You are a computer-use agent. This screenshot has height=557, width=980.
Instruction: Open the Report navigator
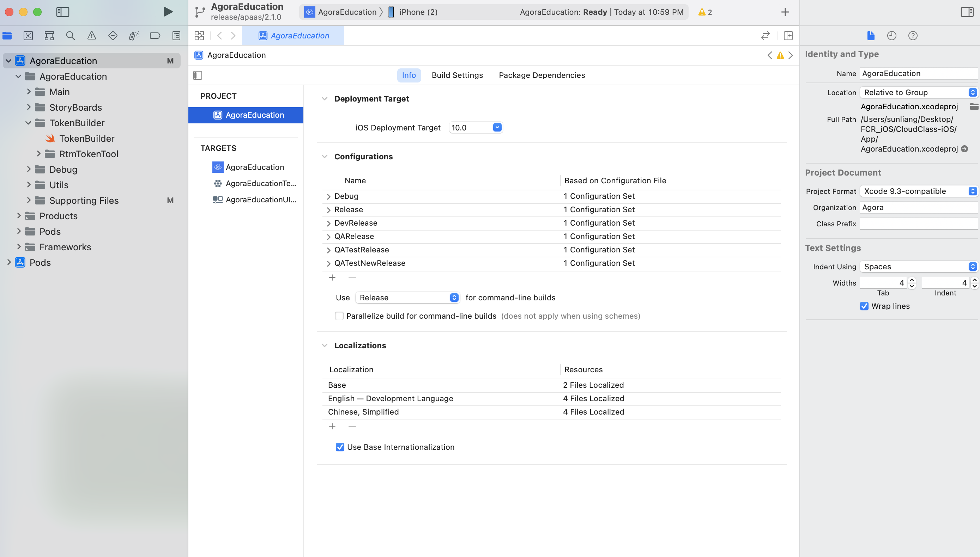click(x=176, y=36)
